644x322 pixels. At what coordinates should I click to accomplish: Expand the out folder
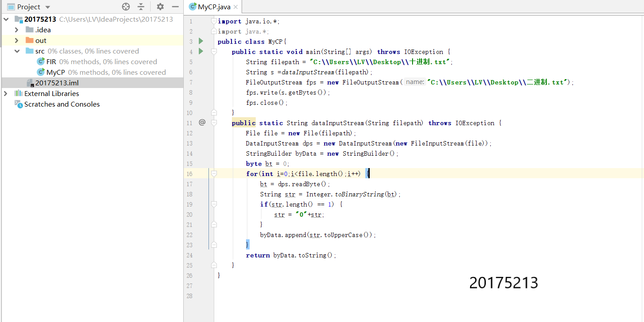coord(16,40)
